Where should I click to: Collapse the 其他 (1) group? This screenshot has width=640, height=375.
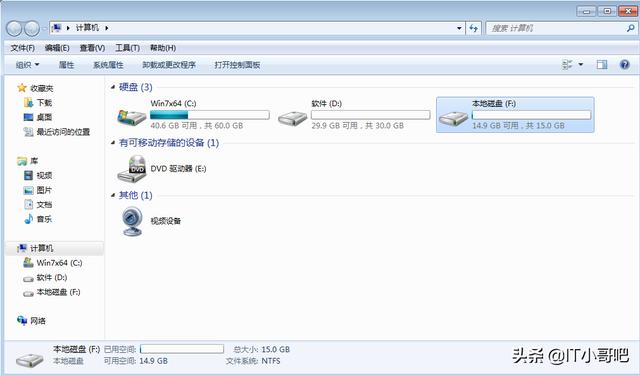pyautogui.click(x=113, y=195)
